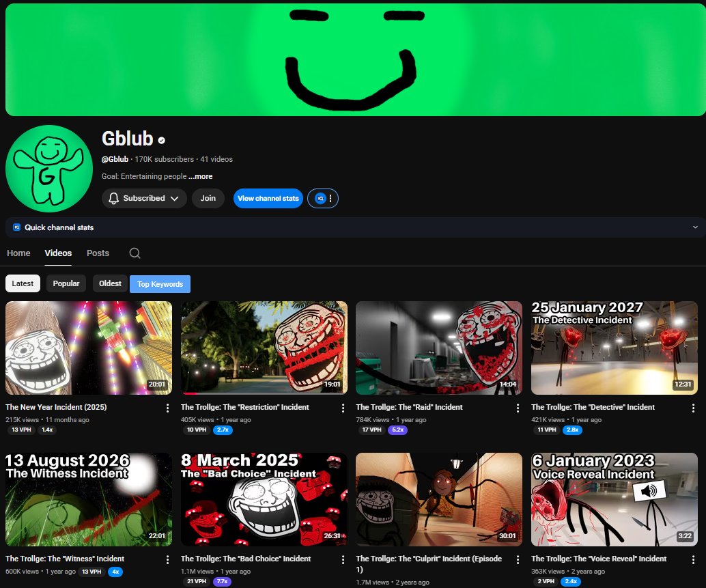Open The Trollge: The "Detective" Incident title link

coord(593,407)
